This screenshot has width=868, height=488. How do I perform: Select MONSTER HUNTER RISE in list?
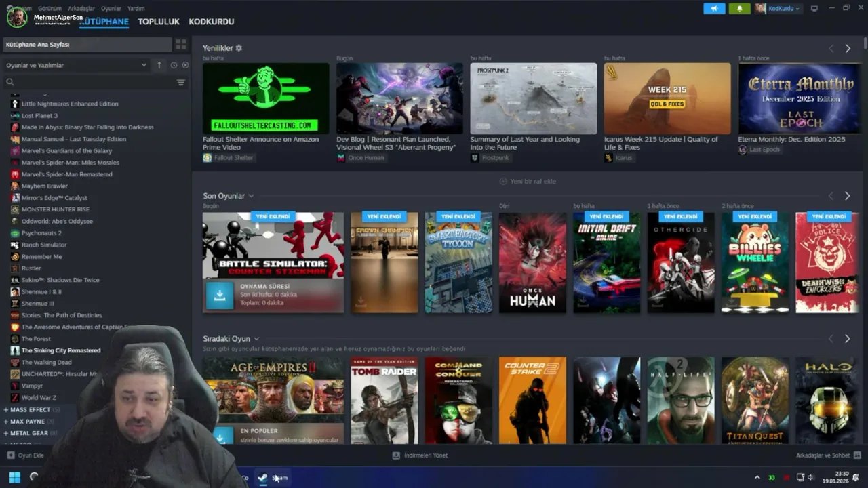(x=56, y=209)
